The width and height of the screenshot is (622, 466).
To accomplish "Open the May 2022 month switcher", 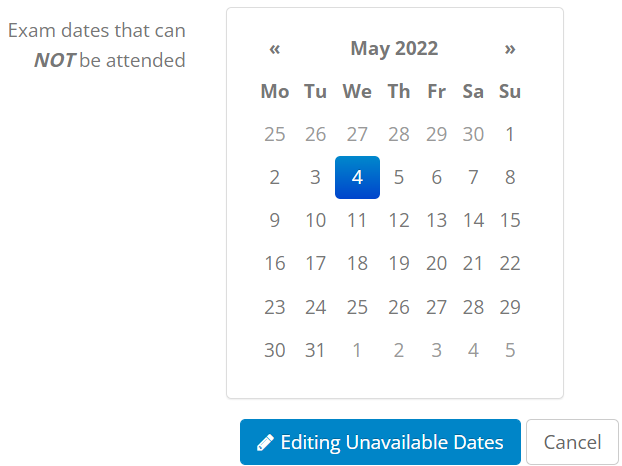I will tap(394, 49).
